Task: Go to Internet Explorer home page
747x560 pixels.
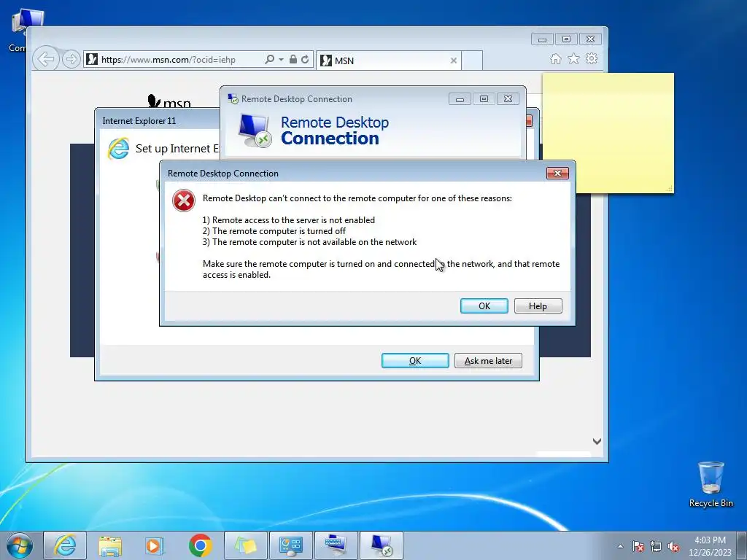Action: point(555,58)
